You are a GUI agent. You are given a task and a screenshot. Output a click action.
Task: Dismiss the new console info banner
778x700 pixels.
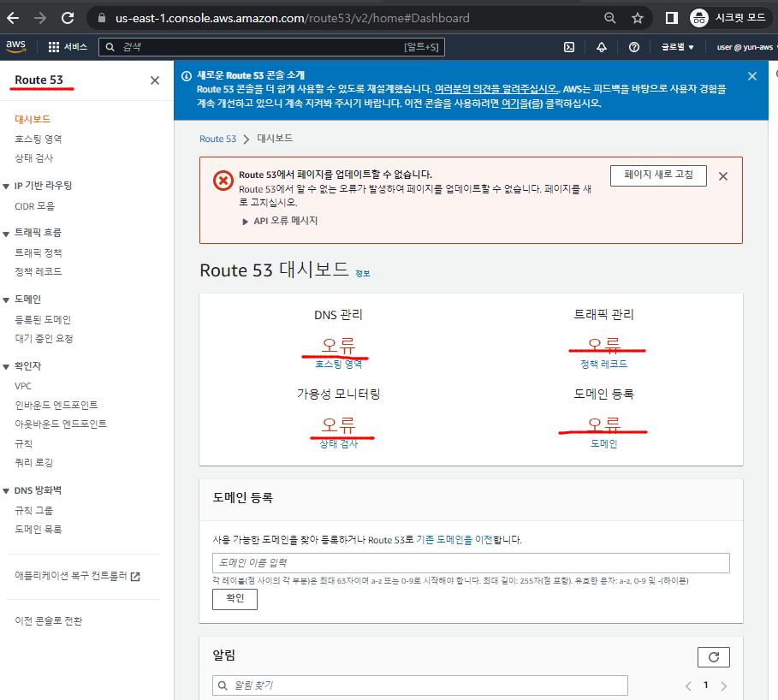[x=752, y=76]
